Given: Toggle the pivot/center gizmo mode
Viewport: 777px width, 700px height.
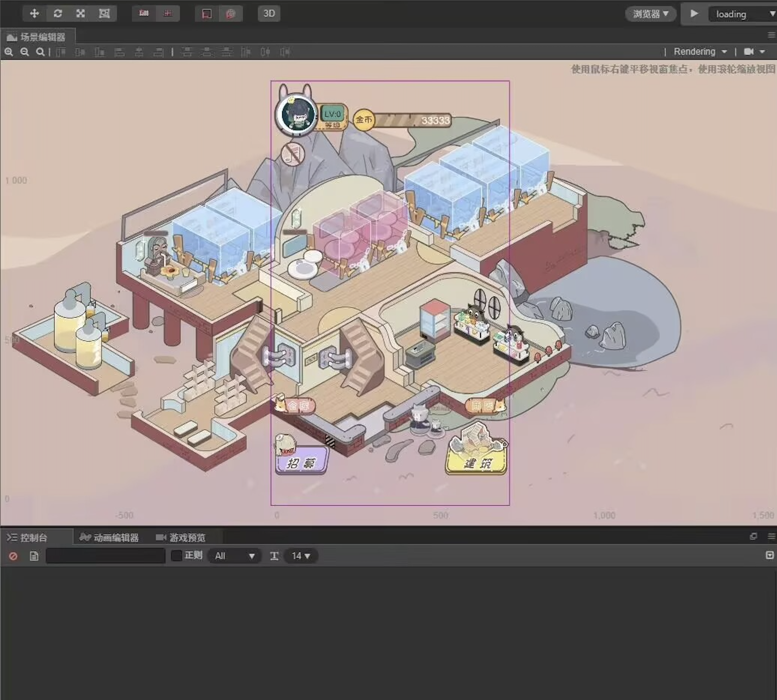Looking at the screenshot, I should [x=144, y=13].
